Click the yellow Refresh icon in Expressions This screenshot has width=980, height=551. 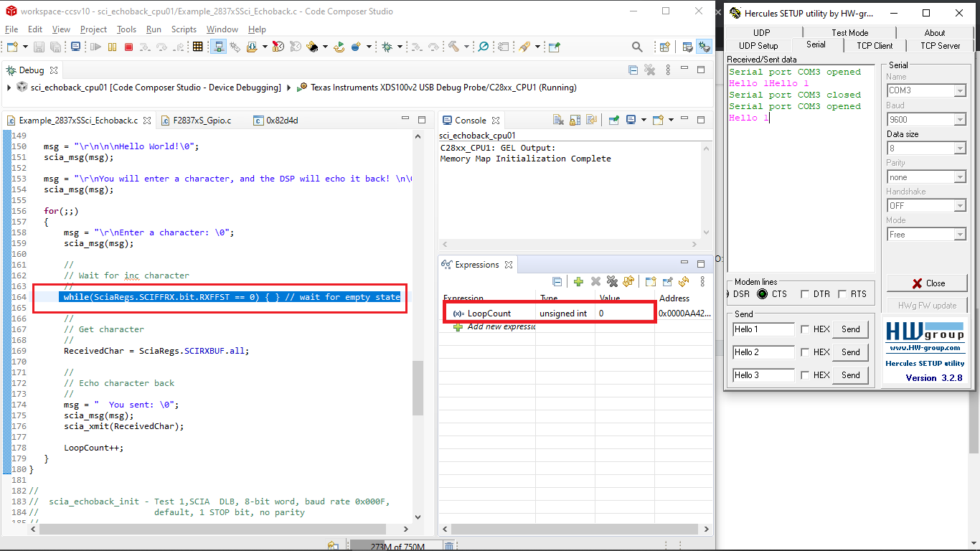(684, 282)
